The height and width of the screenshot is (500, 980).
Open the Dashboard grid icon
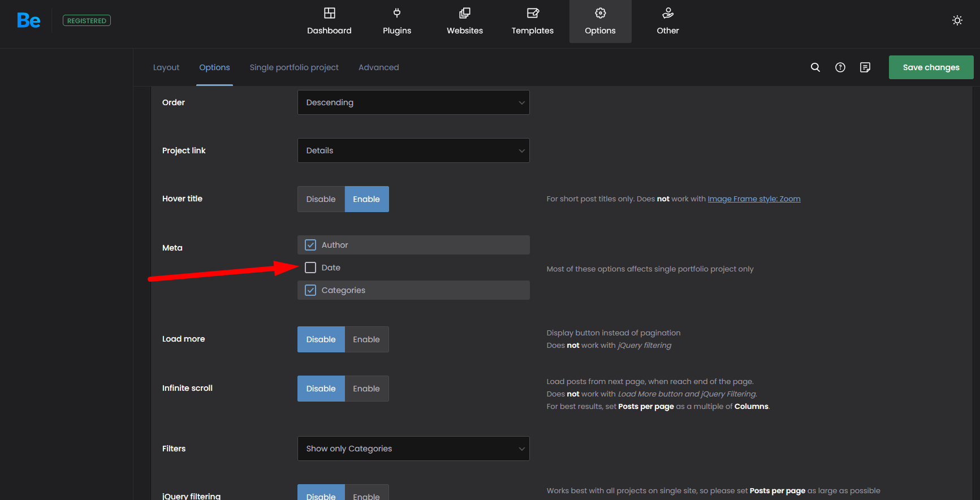(329, 13)
